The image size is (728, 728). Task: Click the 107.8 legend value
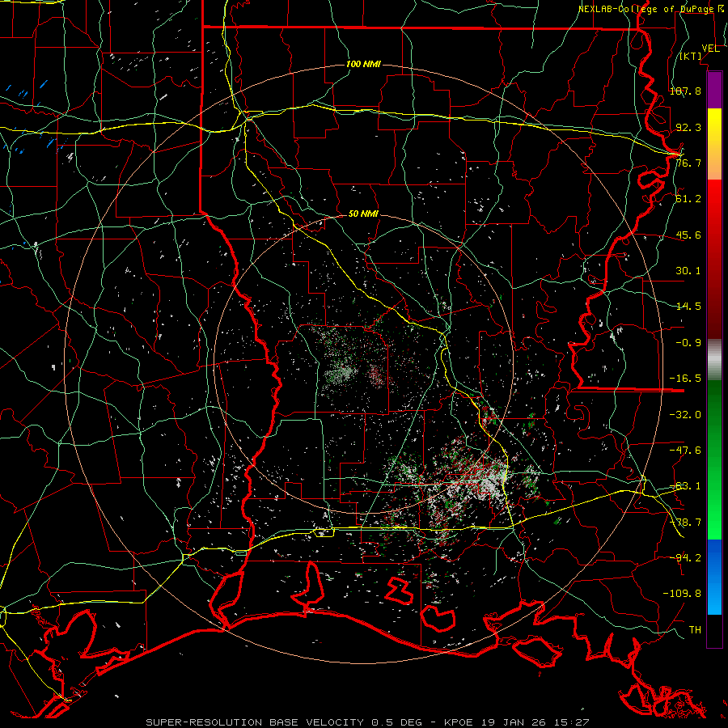685,91
